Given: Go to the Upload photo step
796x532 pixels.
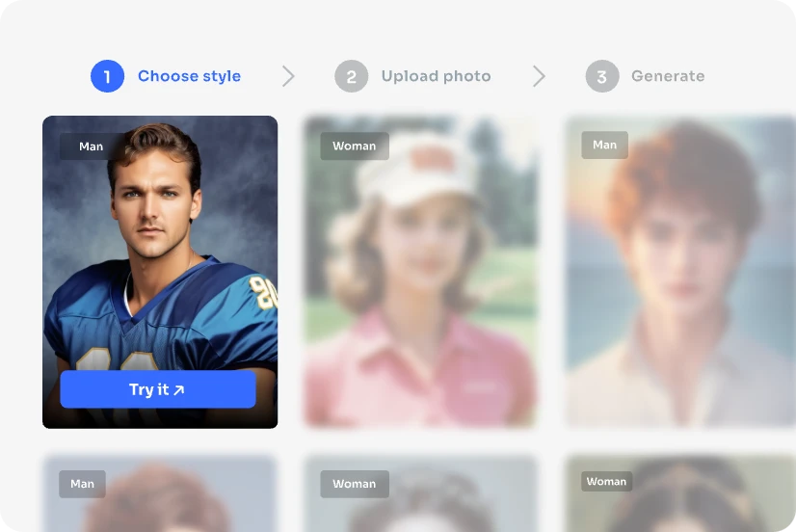Looking at the screenshot, I should (x=437, y=76).
